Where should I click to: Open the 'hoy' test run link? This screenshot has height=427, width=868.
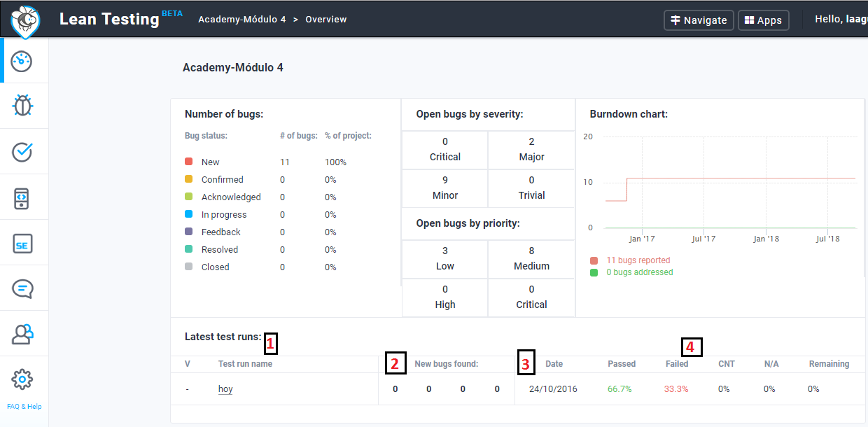[225, 389]
